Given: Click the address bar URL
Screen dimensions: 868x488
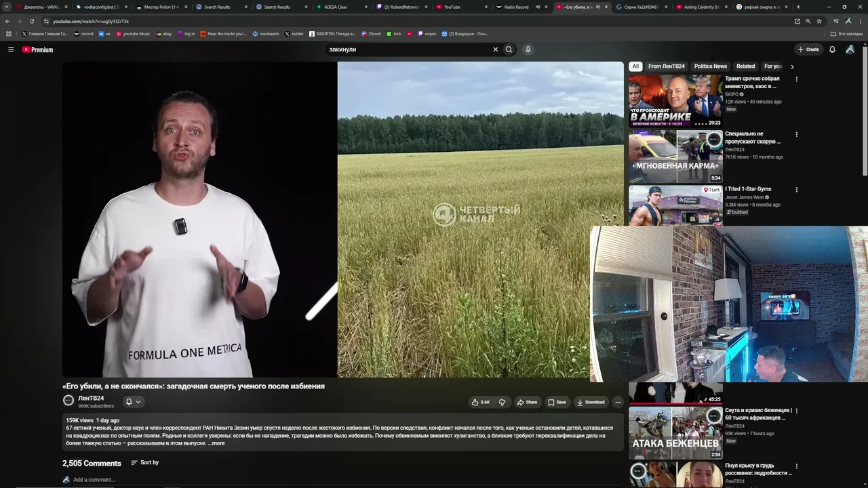Looking at the screenshot, I should [91, 21].
